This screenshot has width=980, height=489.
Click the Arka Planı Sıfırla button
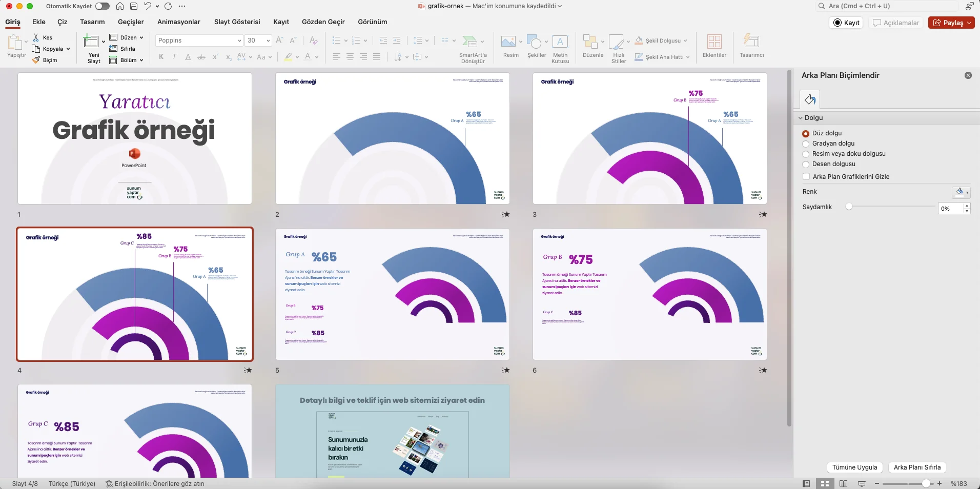coord(917,467)
